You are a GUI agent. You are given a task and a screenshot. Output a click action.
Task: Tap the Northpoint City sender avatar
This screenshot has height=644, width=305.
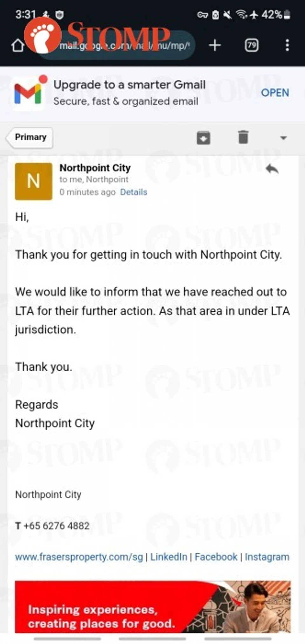click(34, 181)
